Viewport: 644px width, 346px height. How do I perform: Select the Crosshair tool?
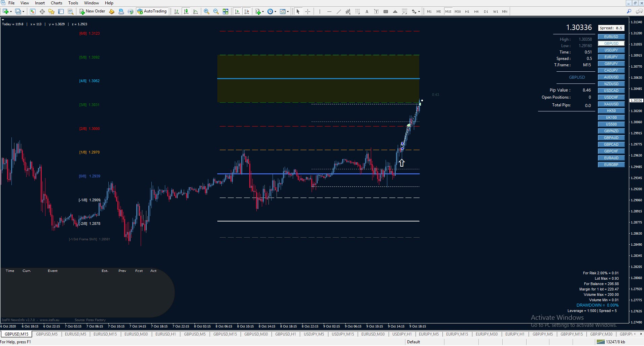[308, 11]
